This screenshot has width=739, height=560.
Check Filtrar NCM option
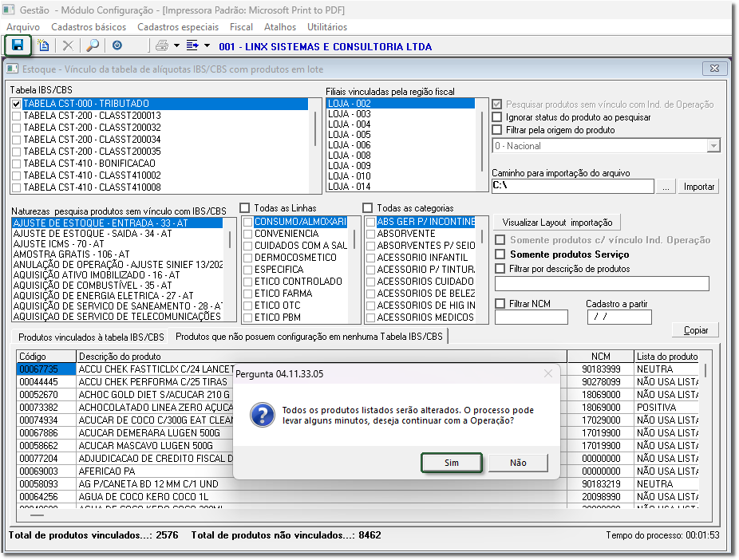pos(500,304)
